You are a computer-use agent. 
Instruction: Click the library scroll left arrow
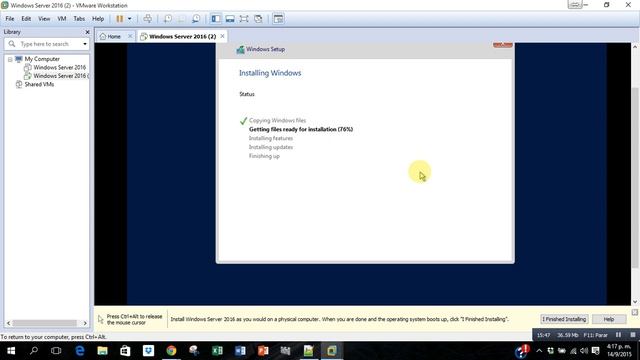8,323
